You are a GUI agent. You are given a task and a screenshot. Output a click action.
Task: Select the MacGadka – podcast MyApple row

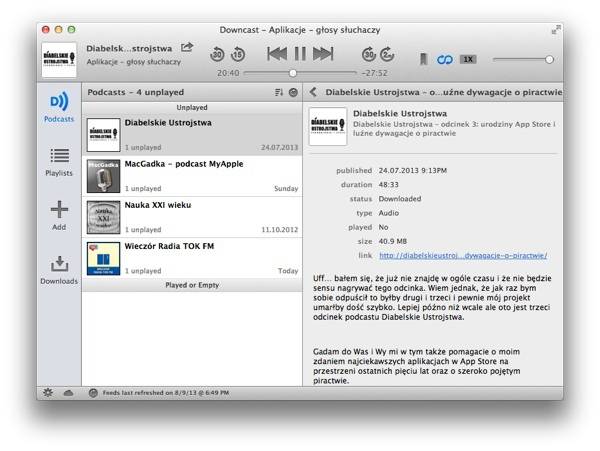tap(192, 176)
